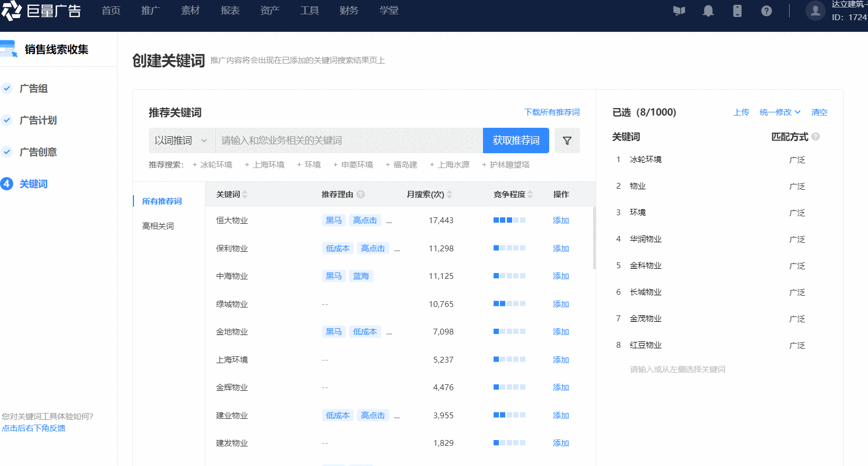Click info icon beside 匹配方式 header
This screenshot has width=868, height=466.
pyautogui.click(x=816, y=137)
